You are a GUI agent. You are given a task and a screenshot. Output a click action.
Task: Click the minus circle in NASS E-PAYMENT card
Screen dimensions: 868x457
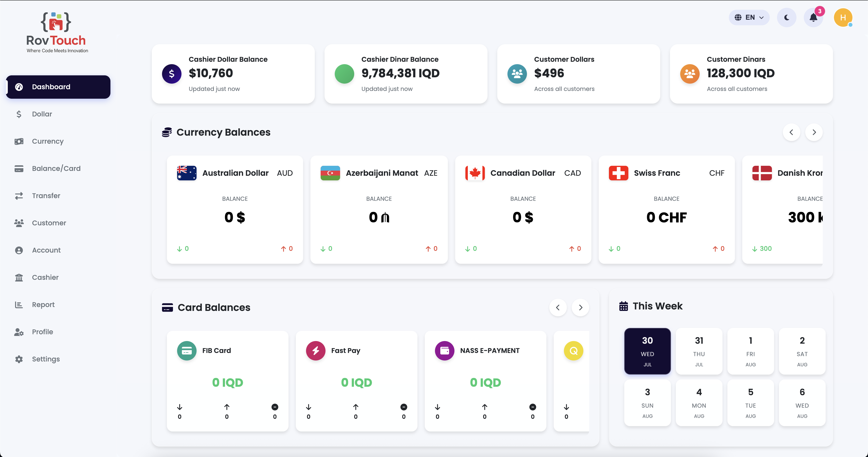click(533, 407)
